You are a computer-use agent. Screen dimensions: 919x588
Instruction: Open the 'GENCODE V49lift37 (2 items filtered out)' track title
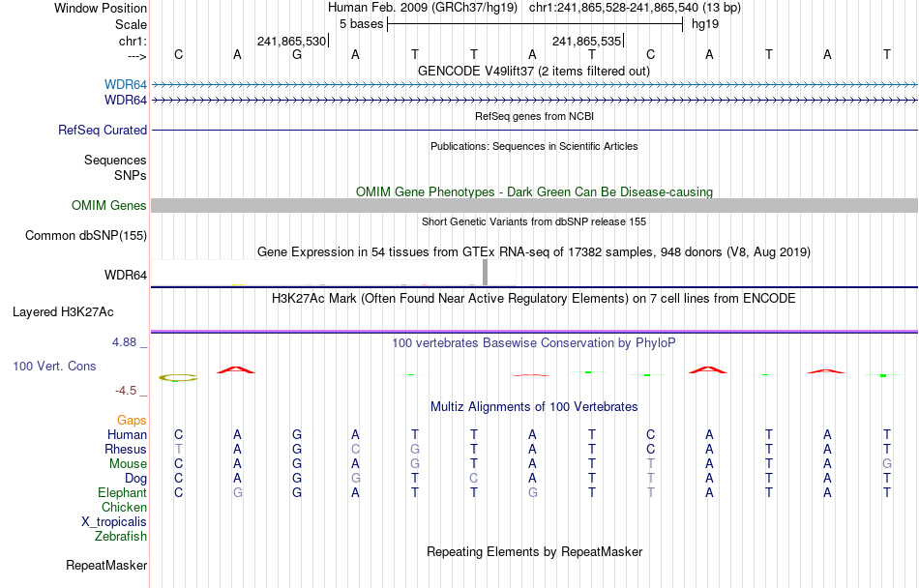pos(533,71)
